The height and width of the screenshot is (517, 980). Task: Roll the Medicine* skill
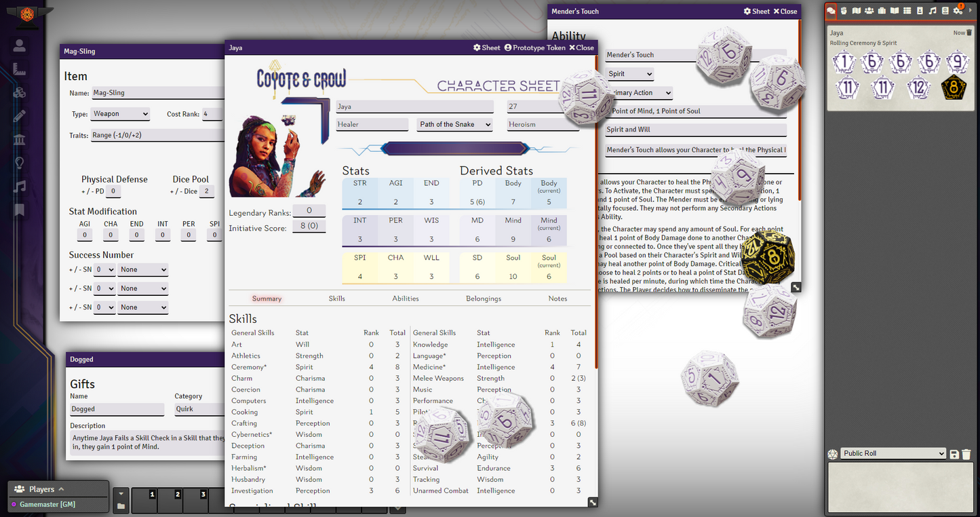coord(429,367)
